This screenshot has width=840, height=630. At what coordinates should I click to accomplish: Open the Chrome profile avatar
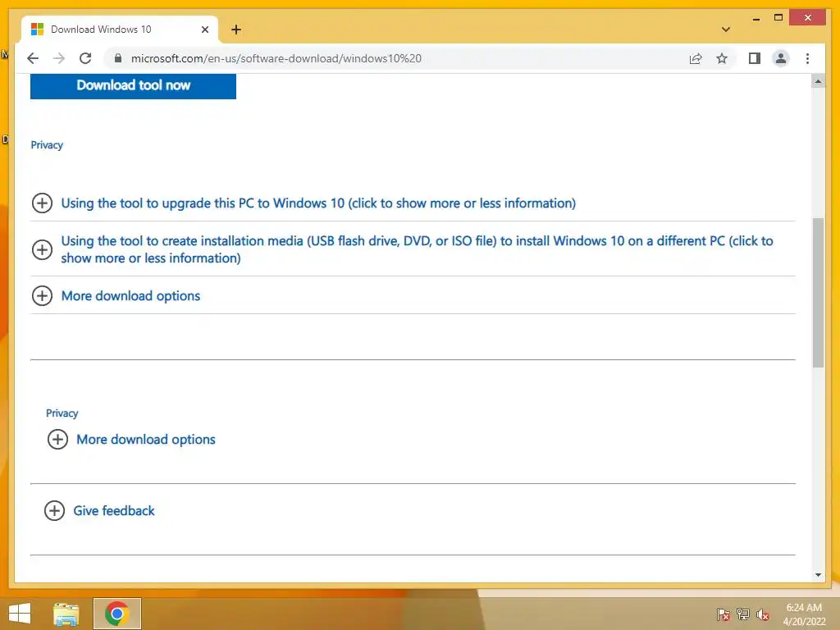(781, 58)
